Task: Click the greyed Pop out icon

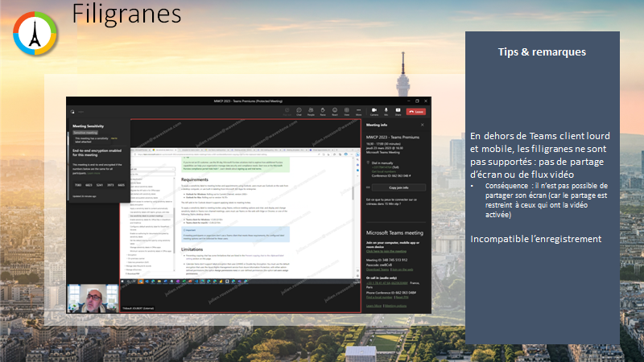Action: click(x=287, y=112)
